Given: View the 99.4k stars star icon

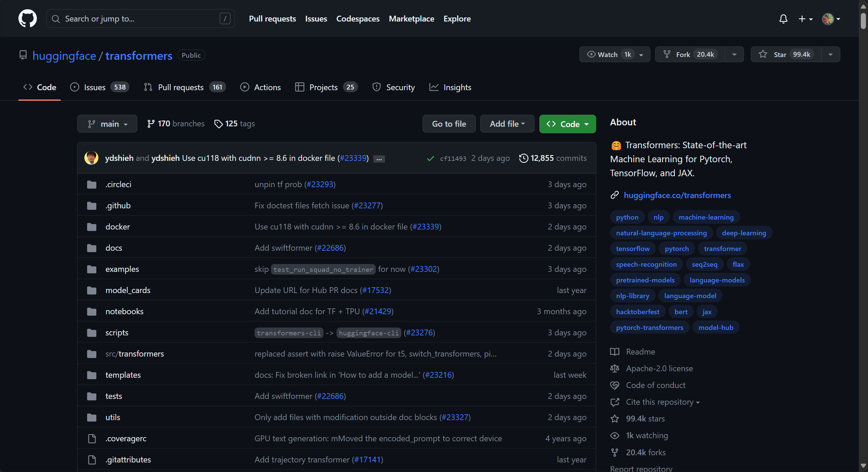Looking at the screenshot, I should coord(615,418).
